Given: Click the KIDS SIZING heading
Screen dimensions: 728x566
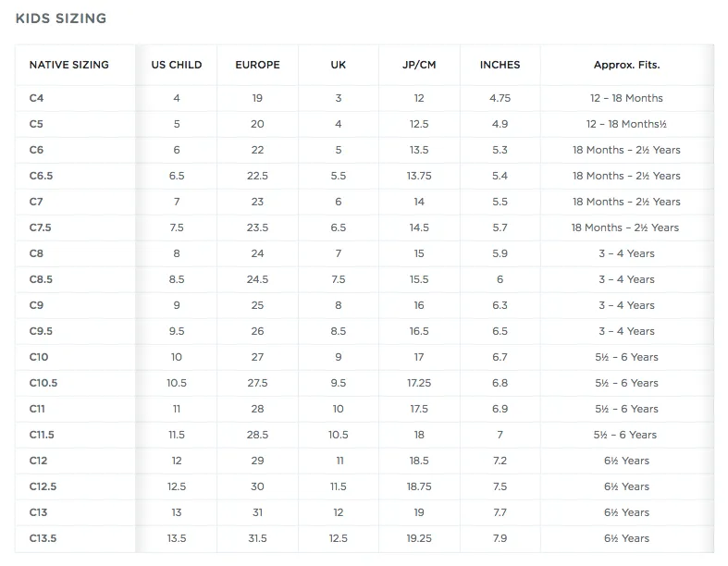Looking at the screenshot, I should pyautogui.click(x=61, y=18).
